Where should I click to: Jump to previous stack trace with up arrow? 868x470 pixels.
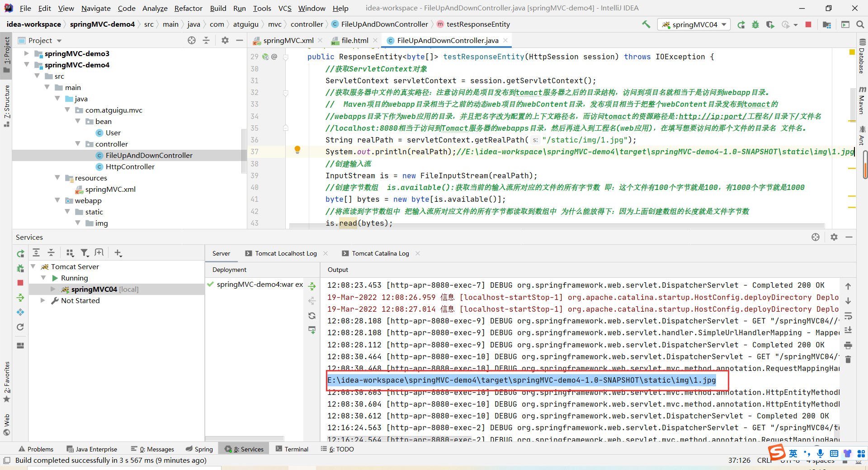point(848,286)
